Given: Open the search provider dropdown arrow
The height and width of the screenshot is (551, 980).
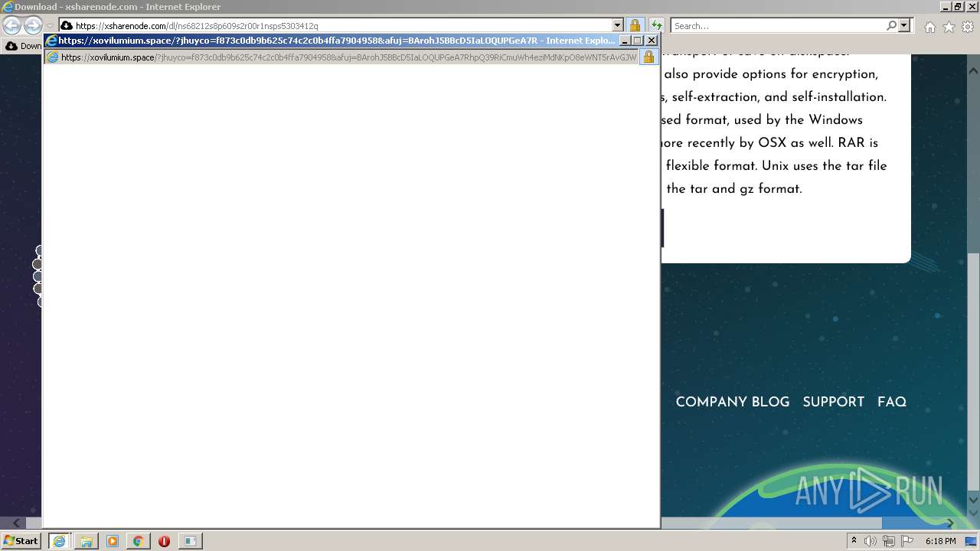Looking at the screenshot, I should (x=904, y=26).
